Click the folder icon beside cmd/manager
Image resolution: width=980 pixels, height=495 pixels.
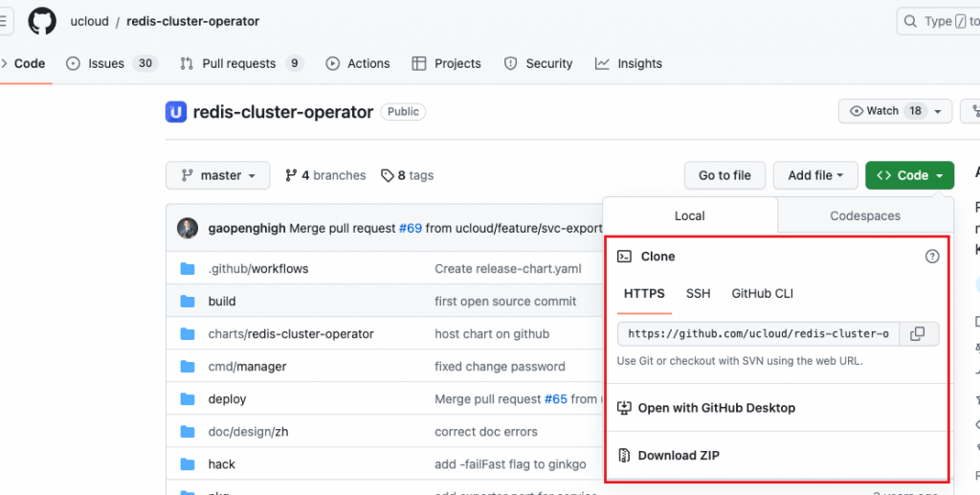click(188, 367)
